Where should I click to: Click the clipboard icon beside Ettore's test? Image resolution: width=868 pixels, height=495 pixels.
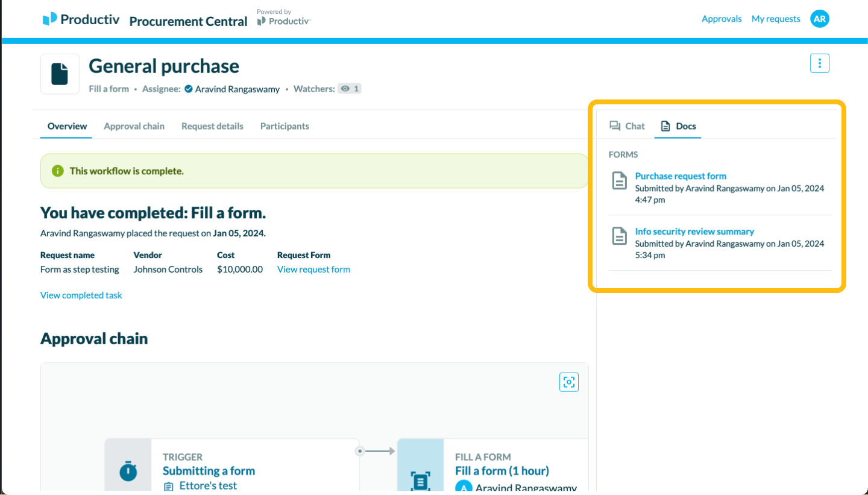(x=169, y=487)
